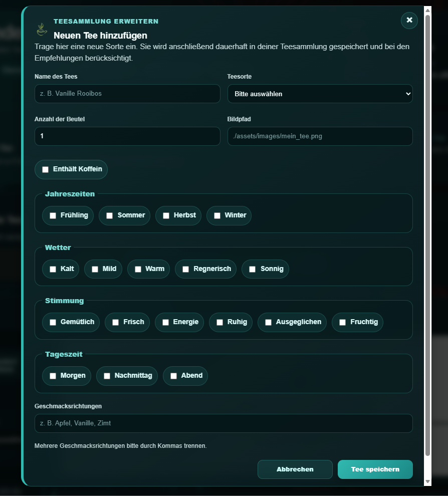Toggle the Nachmittag time checkbox
448x496 pixels.
(107, 376)
